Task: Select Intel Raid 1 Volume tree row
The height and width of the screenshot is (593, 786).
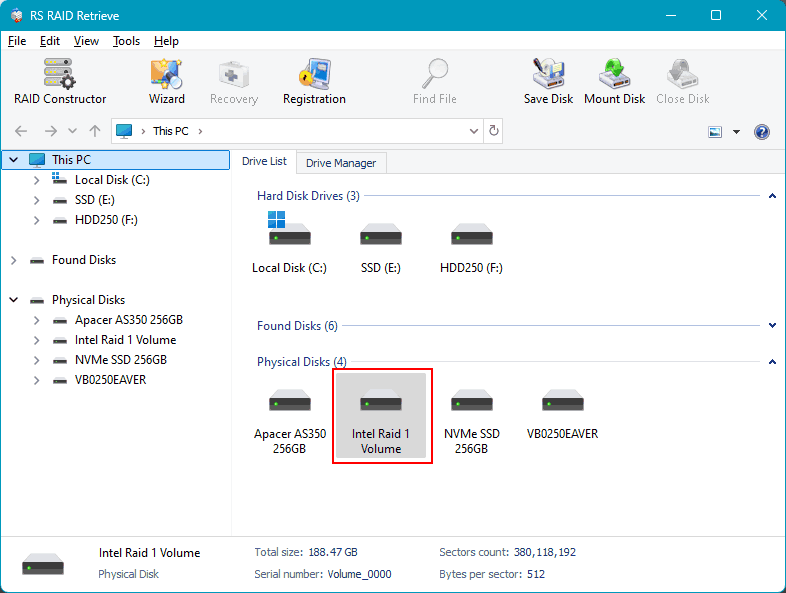Action: pos(125,340)
